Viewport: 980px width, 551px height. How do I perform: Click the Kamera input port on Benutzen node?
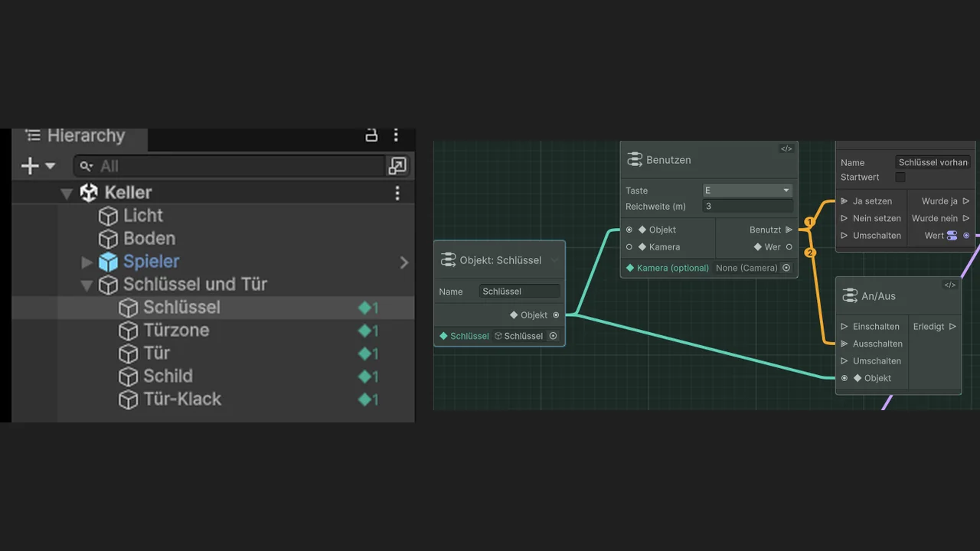click(629, 247)
